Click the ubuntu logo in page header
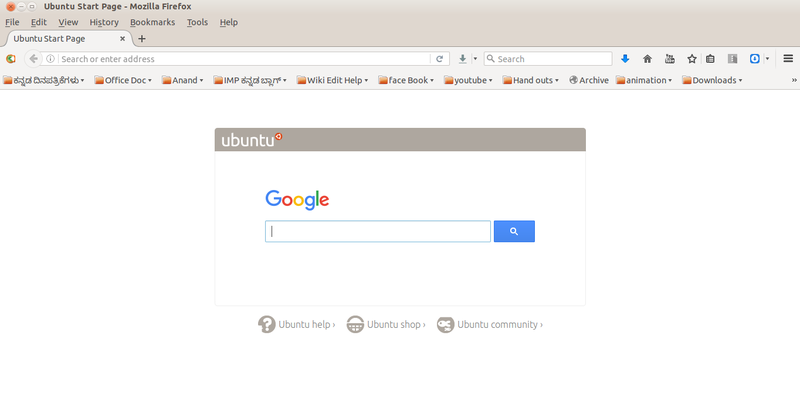Screen dimensions: 800x417 (252, 140)
